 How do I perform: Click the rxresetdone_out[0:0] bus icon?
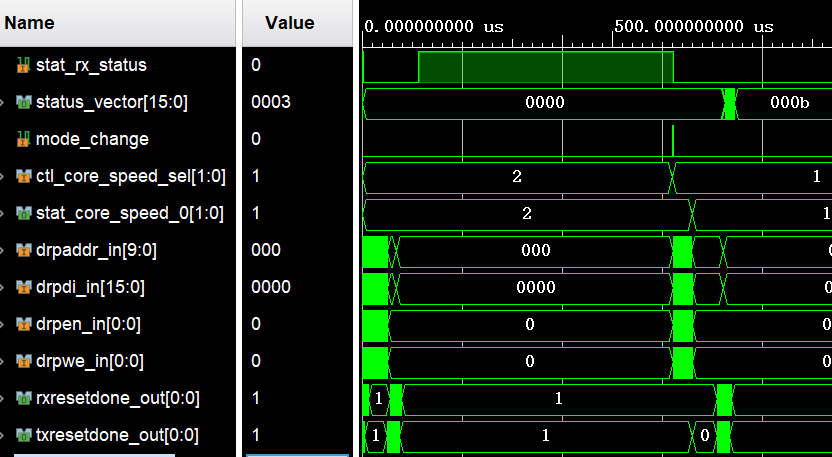23,398
